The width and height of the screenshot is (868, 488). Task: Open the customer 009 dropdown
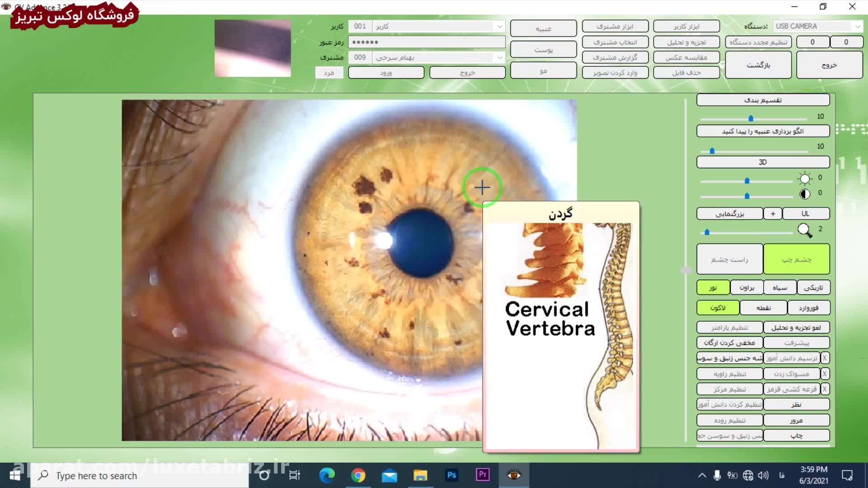499,57
